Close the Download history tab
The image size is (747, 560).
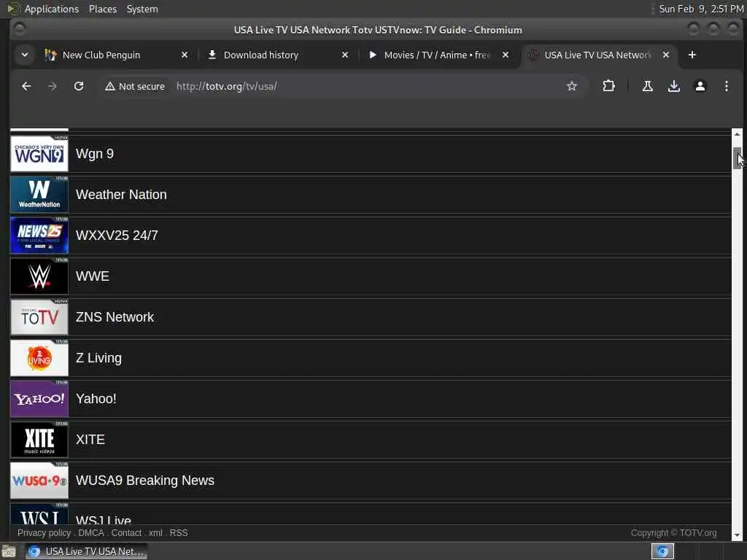coord(345,55)
